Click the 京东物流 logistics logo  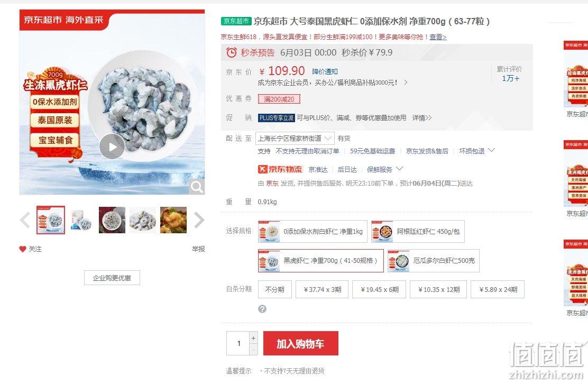pyautogui.click(x=280, y=169)
